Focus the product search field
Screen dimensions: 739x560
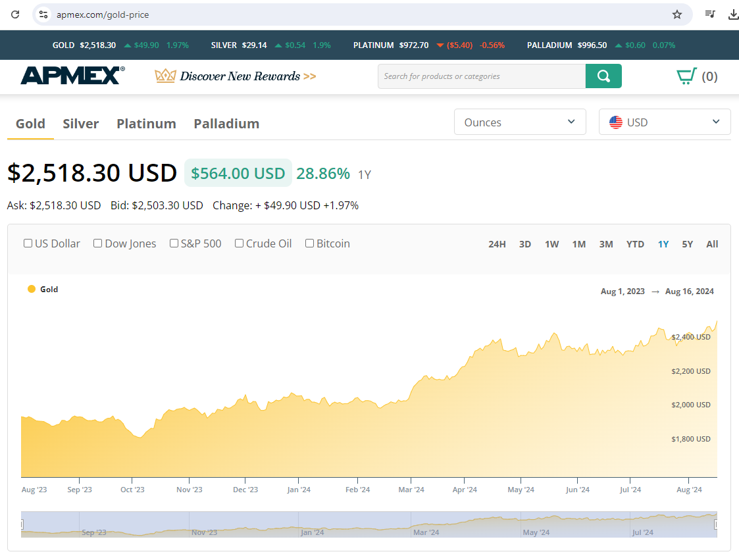(482, 76)
